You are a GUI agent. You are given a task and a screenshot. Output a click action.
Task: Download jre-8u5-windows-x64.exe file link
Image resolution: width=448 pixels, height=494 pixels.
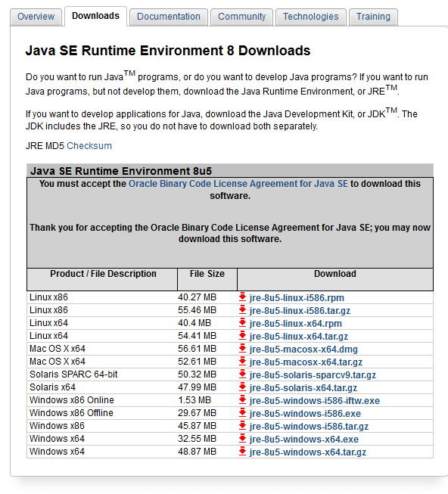click(x=304, y=440)
